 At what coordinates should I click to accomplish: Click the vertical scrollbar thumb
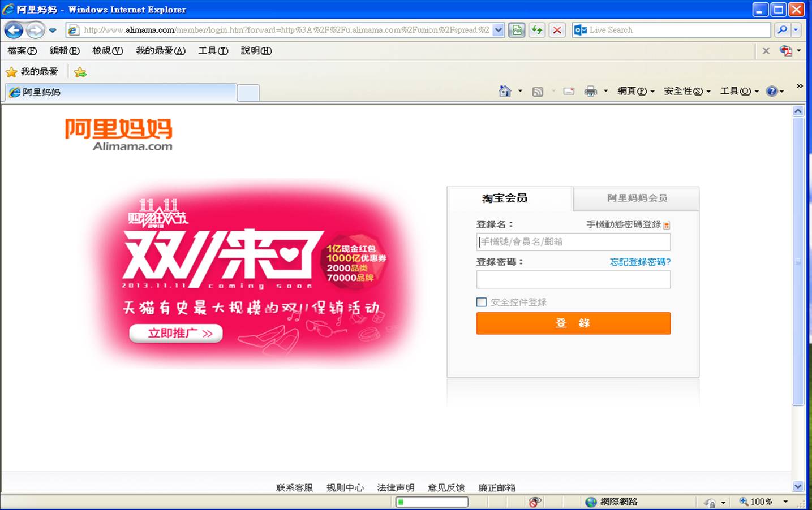tap(798, 261)
